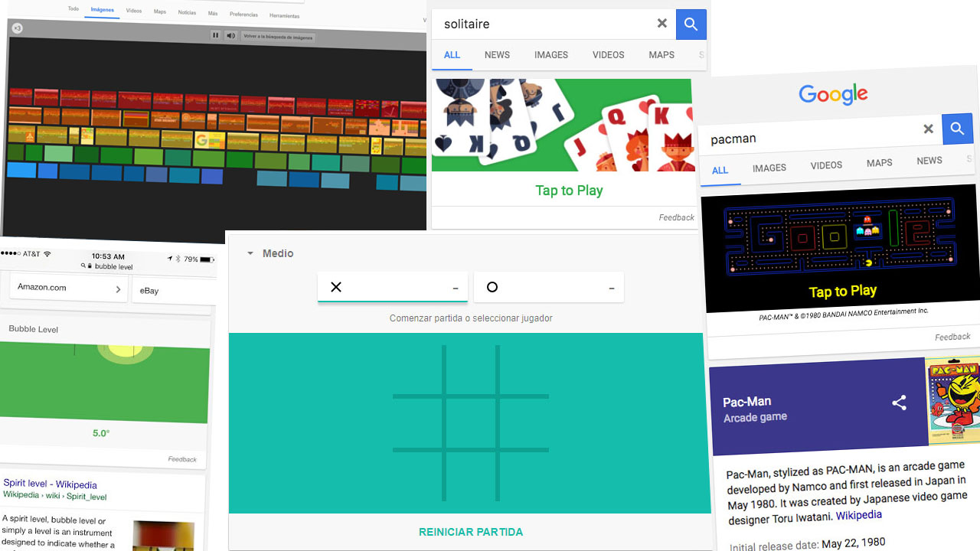Click the Pac-Man maze ghost box

pos(867,230)
